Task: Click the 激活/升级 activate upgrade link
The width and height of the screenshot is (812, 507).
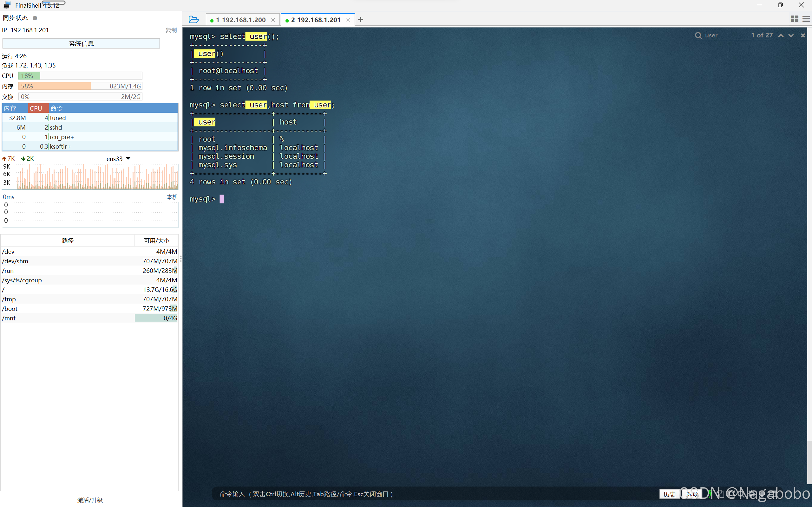Action: tap(90, 500)
